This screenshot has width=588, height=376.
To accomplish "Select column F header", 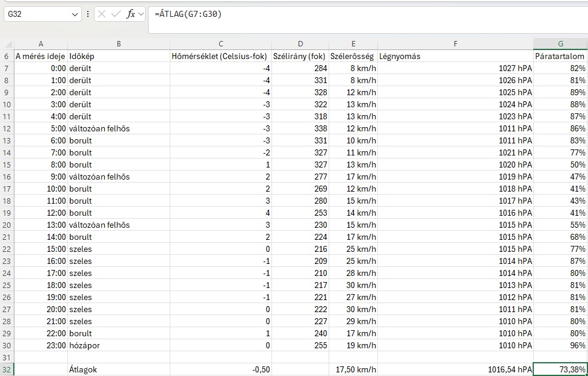I will [455, 44].
